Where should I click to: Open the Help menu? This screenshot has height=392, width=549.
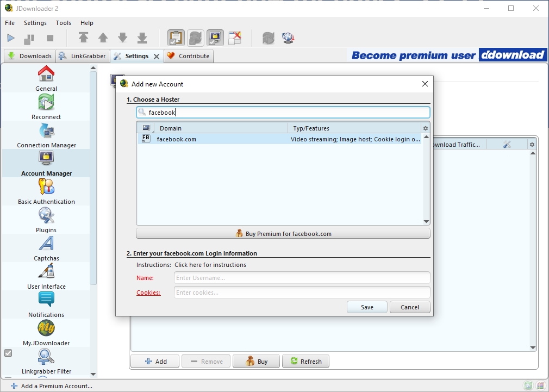coord(87,23)
